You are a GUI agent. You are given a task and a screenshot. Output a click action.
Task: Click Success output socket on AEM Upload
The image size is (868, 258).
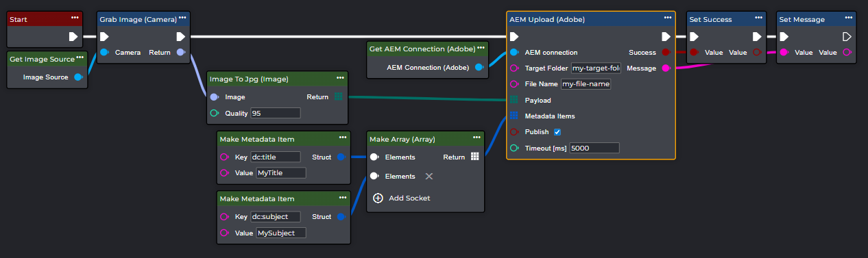[665, 52]
